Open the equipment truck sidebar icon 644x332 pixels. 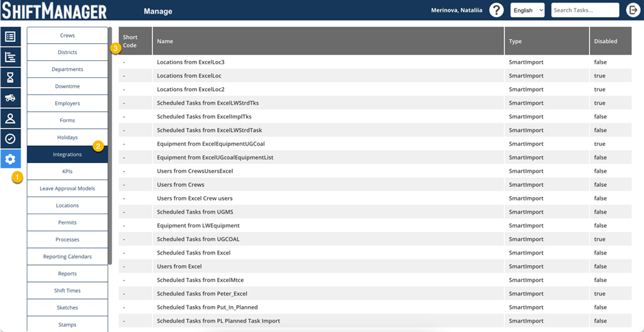10,98
